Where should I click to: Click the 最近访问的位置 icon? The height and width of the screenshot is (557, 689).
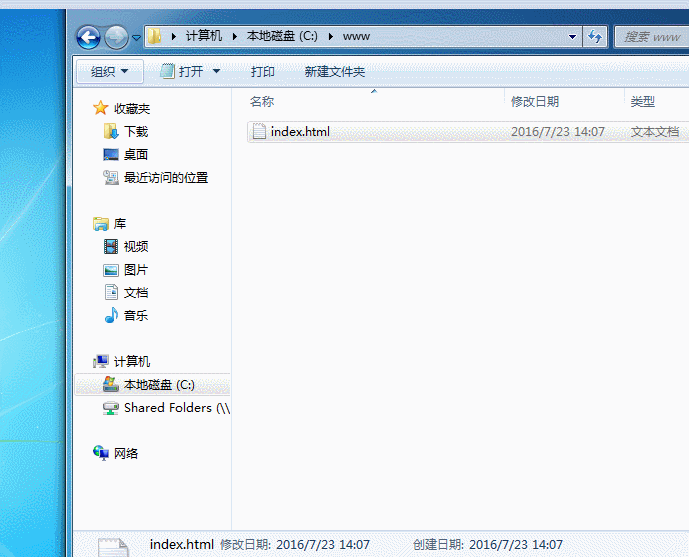pyautogui.click(x=111, y=177)
